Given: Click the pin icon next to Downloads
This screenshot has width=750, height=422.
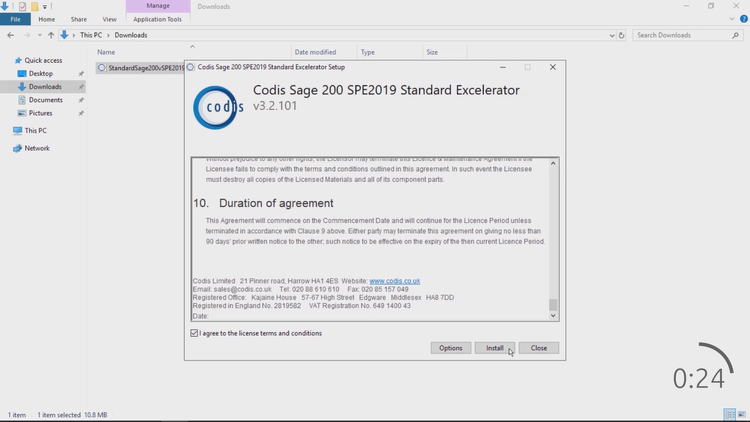Looking at the screenshot, I should [x=81, y=87].
